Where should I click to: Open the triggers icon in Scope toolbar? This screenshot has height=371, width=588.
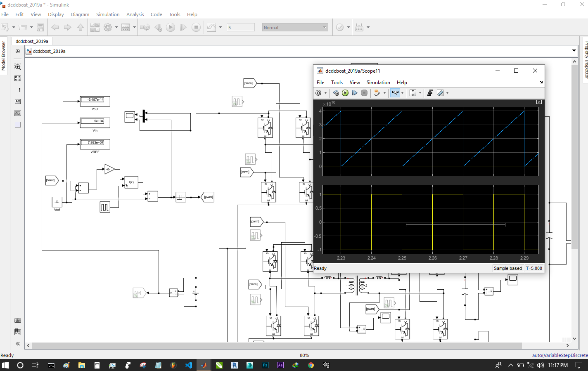(430, 93)
